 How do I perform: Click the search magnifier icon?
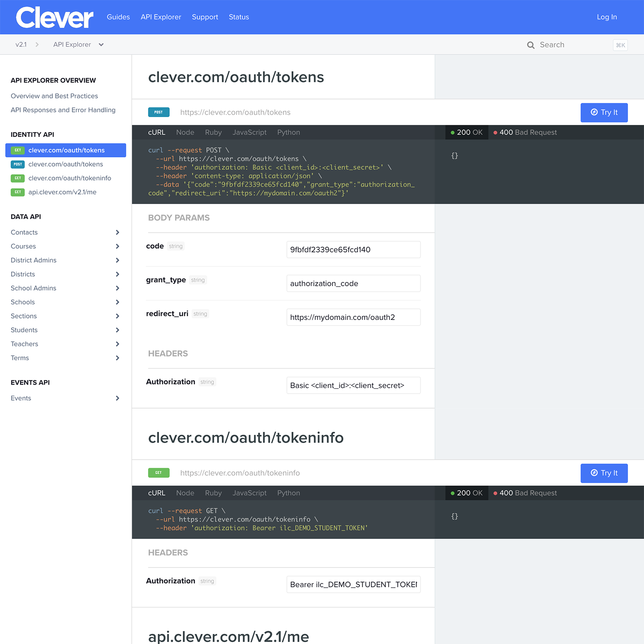(x=531, y=45)
